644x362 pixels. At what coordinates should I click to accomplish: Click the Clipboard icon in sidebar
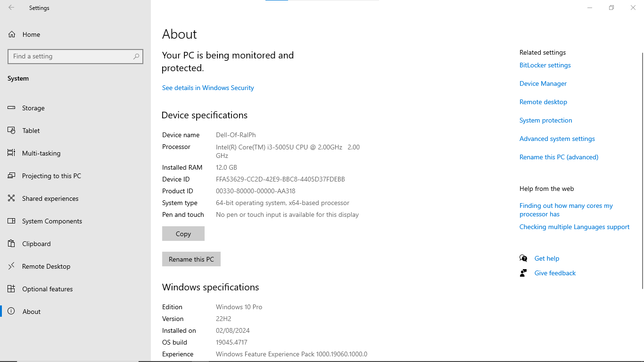tap(12, 244)
